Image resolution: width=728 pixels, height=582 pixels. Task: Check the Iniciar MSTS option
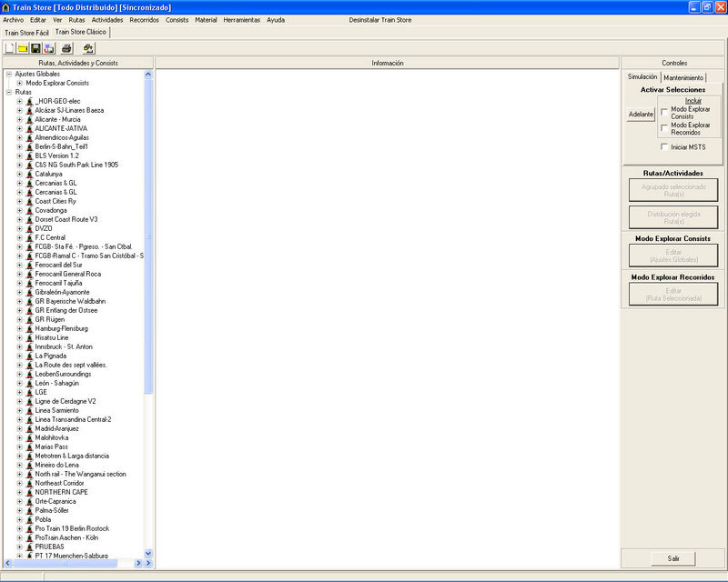pos(664,146)
